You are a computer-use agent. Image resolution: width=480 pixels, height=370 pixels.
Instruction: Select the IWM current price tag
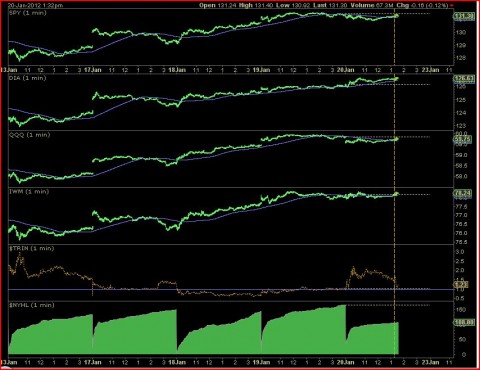point(462,193)
